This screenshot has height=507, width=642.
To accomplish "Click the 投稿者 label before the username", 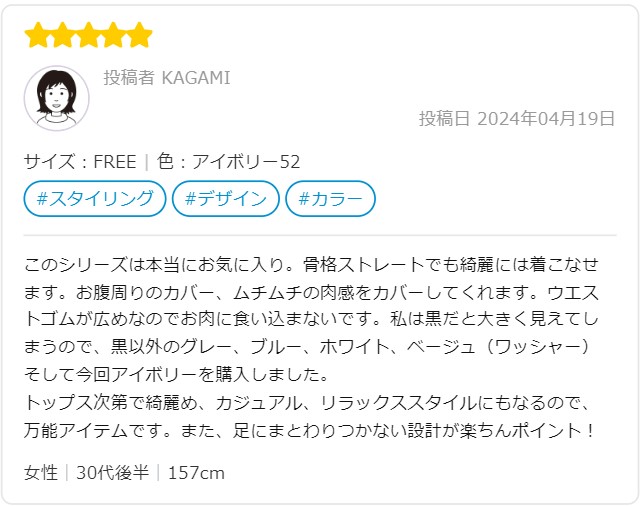I will coord(129,78).
